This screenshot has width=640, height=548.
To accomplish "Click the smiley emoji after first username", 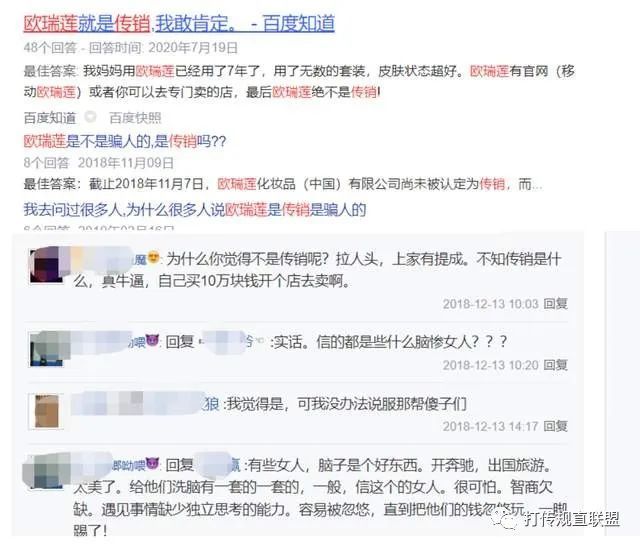I will point(153,257).
